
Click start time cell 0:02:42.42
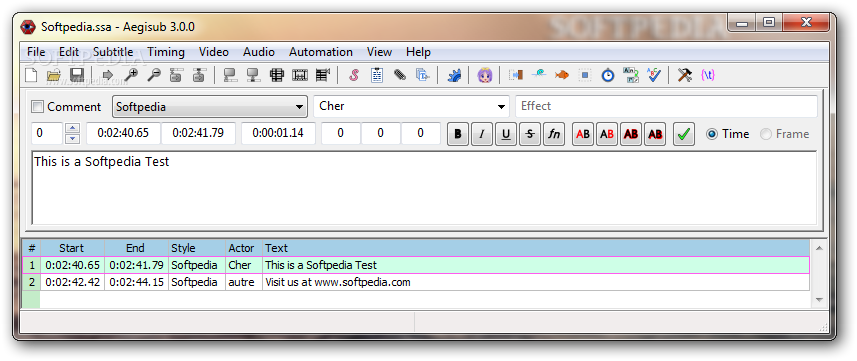point(72,282)
